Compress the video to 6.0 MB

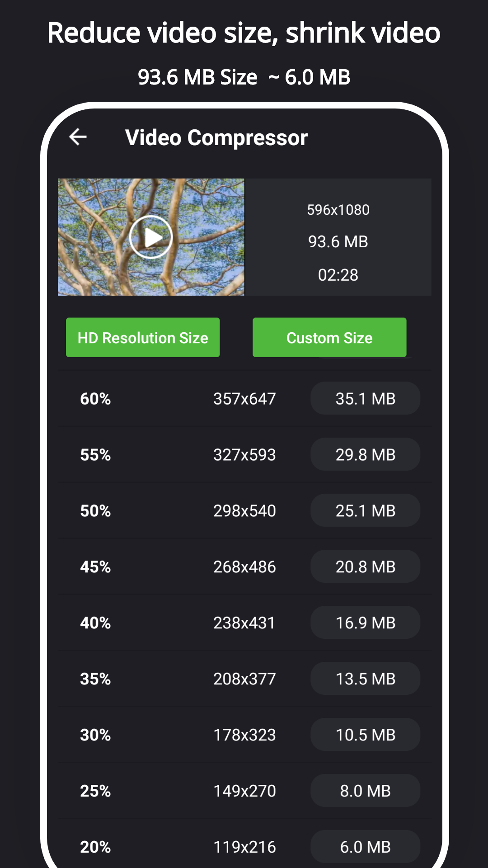point(365,847)
